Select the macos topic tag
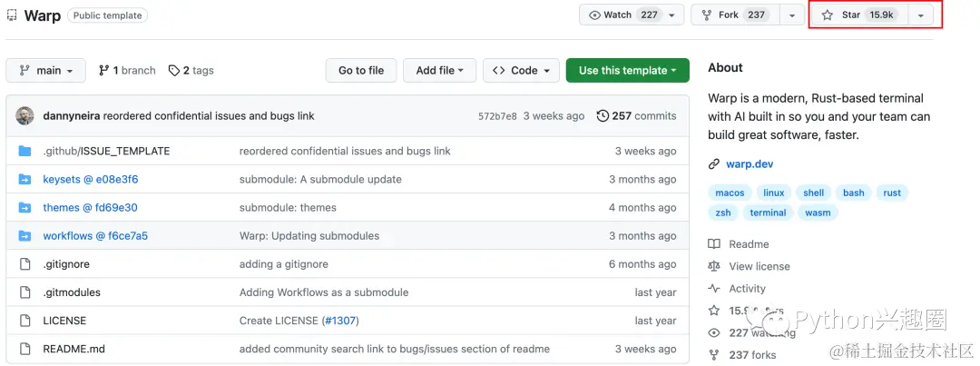The height and width of the screenshot is (366, 980). click(x=730, y=193)
